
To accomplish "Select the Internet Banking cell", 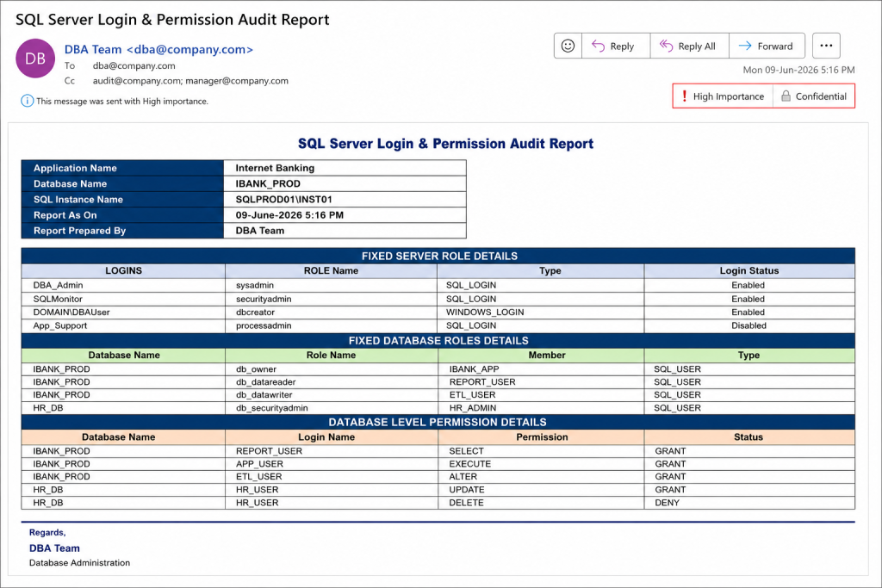I will click(x=345, y=168).
